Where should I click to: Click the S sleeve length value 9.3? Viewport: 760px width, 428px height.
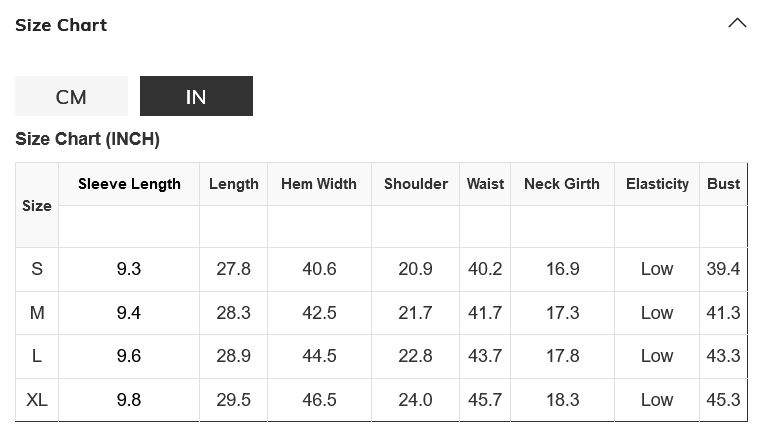coord(129,269)
